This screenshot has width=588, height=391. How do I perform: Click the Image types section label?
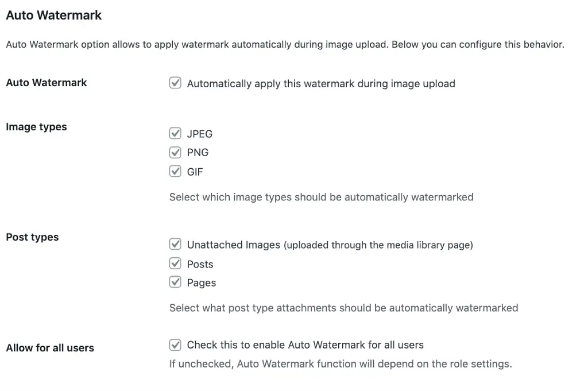point(36,127)
